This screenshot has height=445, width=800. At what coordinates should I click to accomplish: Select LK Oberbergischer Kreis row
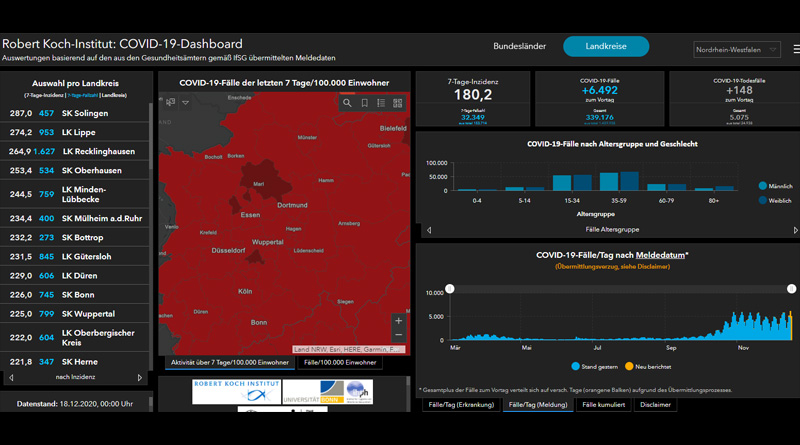tap(74, 338)
